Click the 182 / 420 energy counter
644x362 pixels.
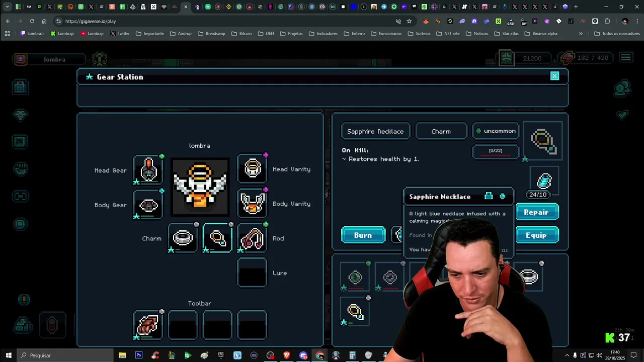585,58
